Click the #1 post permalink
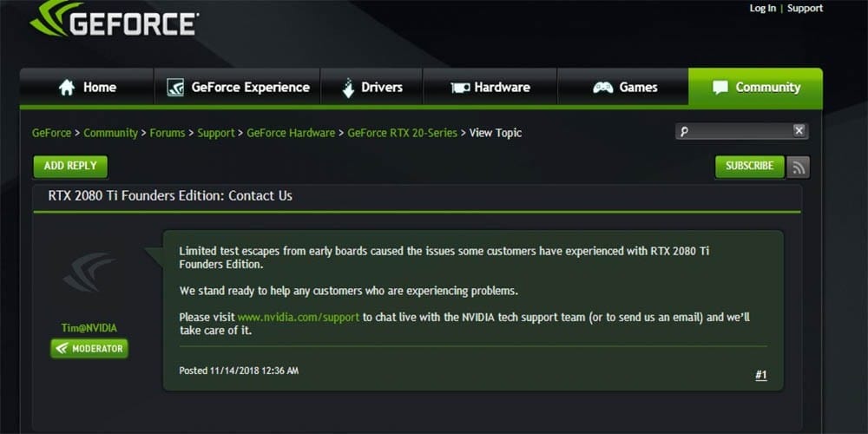The height and width of the screenshot is (434, 868). [760, 376]
